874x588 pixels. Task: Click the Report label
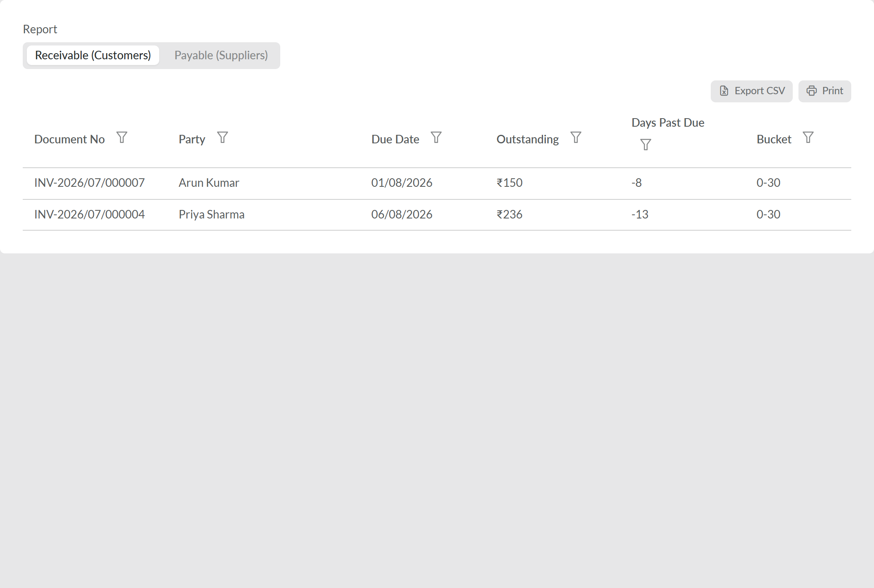(x=40, y=29)
